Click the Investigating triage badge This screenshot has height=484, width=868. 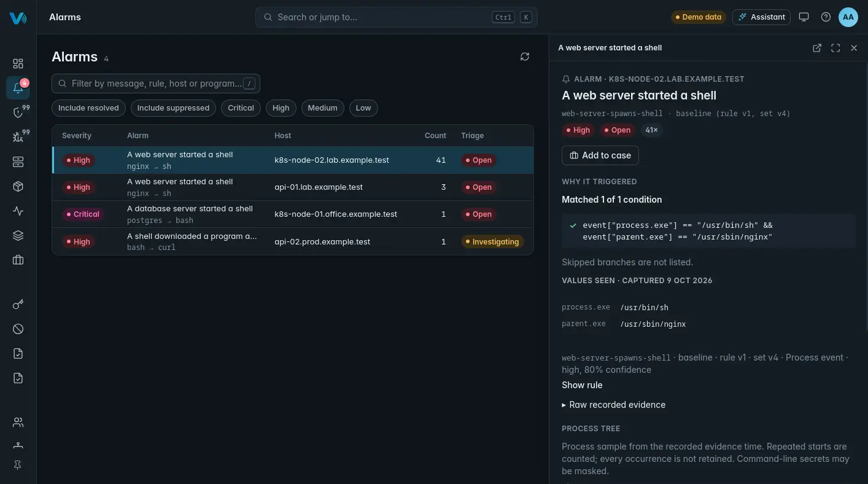(x=493, y=242)
